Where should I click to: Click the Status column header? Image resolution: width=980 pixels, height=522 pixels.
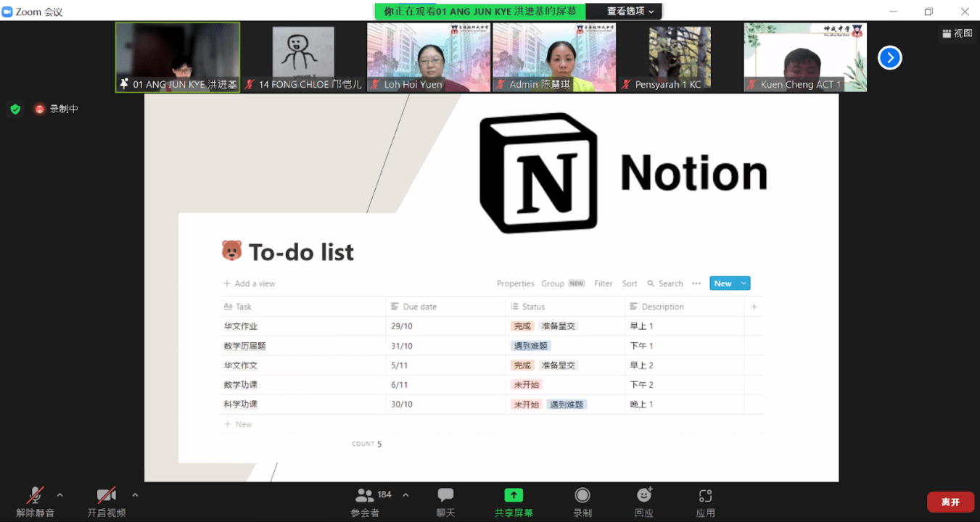click(565, 307)
